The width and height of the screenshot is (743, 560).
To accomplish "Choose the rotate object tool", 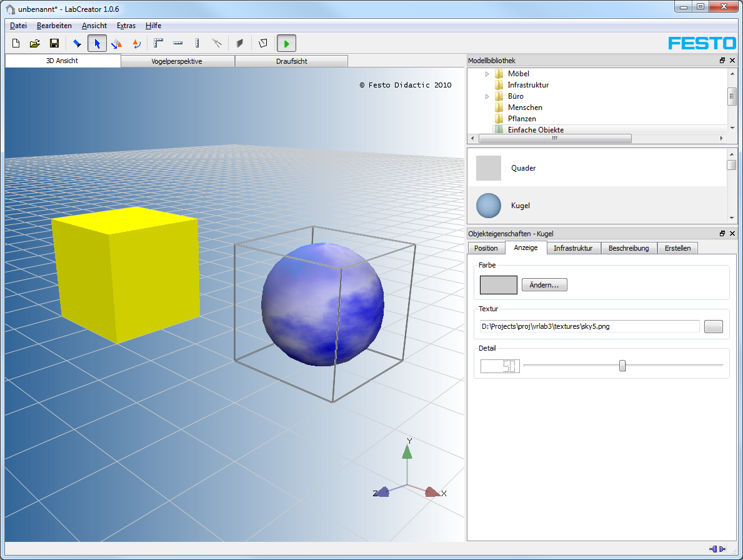I will point(136,44).
